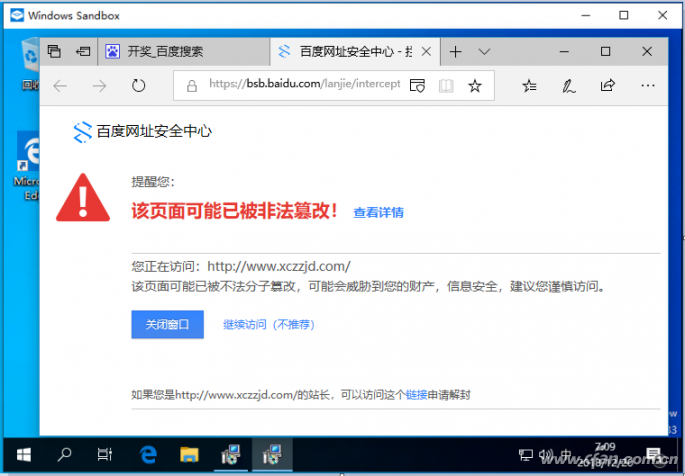Click the visited URL http://www.xczzjd.com/ text

pyautogui.click(x=279, y=266)
